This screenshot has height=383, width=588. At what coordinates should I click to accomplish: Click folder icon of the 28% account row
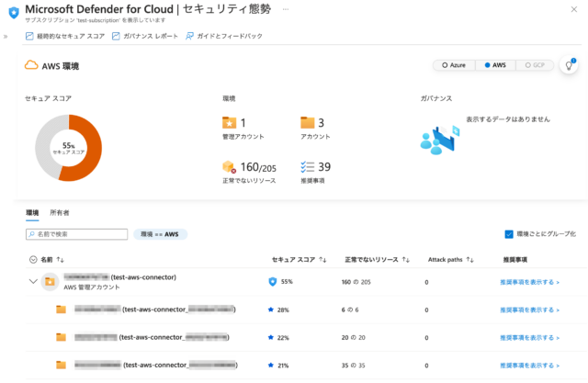click(62, 310)
